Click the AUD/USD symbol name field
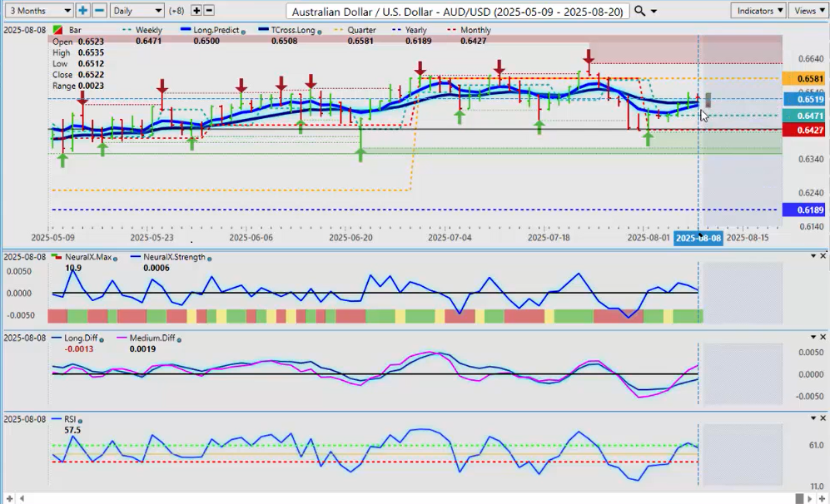 point(456,12)
